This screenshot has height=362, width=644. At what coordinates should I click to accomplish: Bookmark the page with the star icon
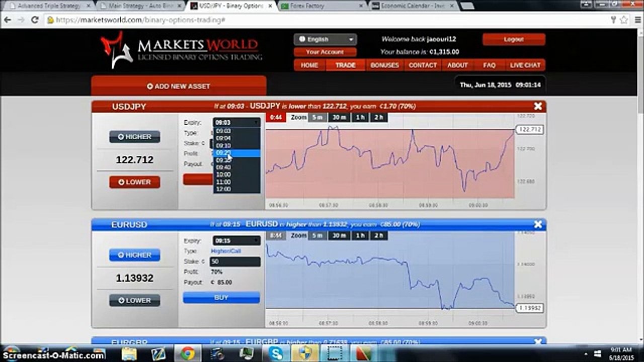pos(624,20)
